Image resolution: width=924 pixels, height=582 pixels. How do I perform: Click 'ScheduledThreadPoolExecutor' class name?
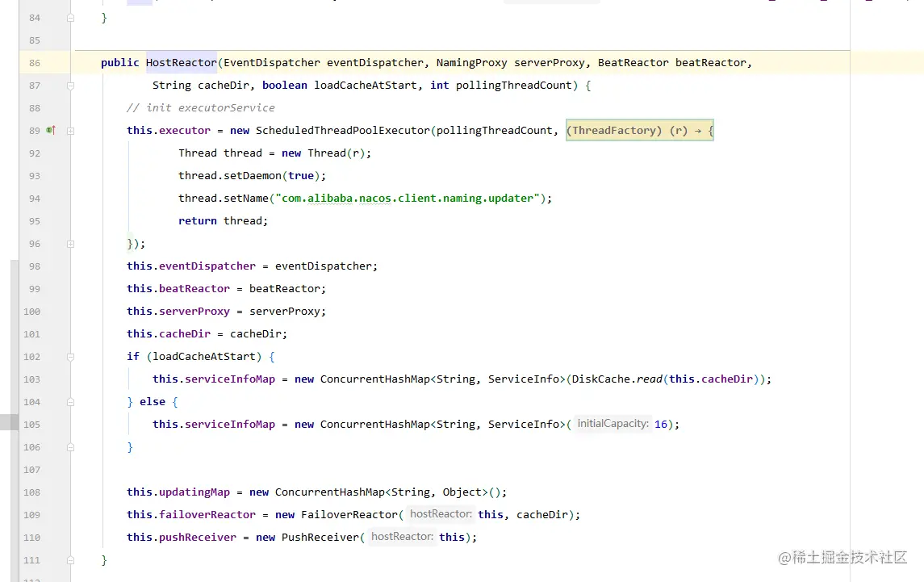pyautogui.click(x=343, y=130)
